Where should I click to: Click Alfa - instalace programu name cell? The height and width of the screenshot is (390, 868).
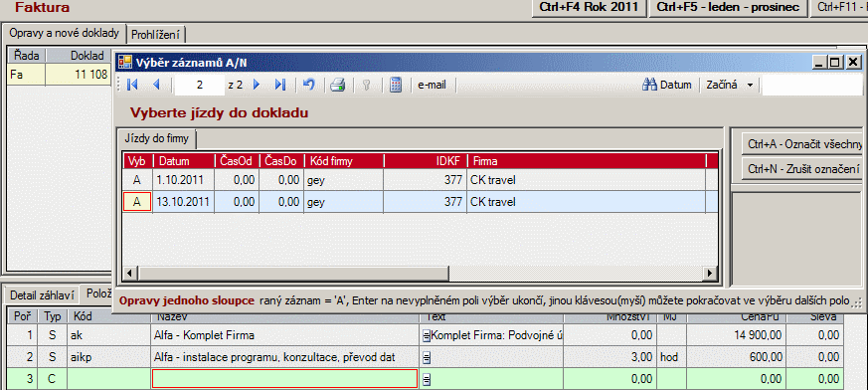(x=284, y=358)
